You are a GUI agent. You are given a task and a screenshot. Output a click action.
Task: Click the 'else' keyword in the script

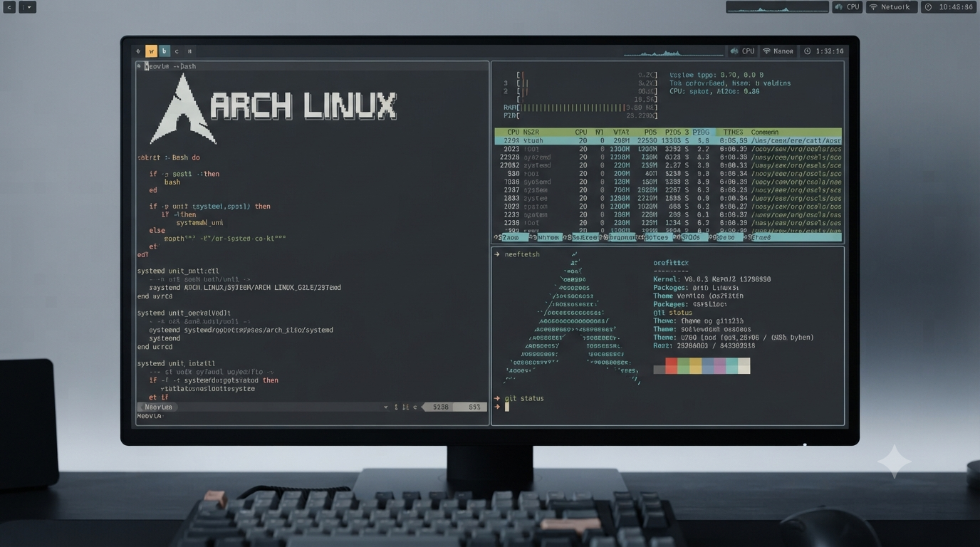pyautogui.click(x=157, y=231)
